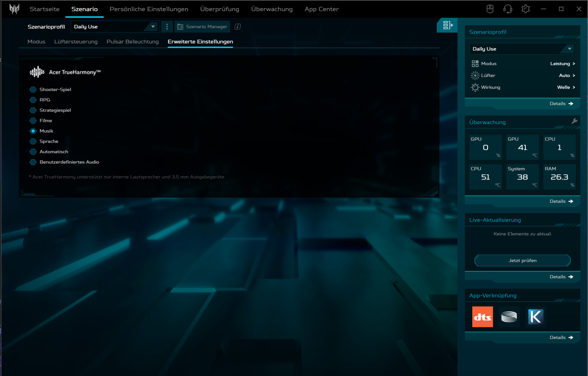Select the Shooter-Spiel audio mode

pos(33,90)
